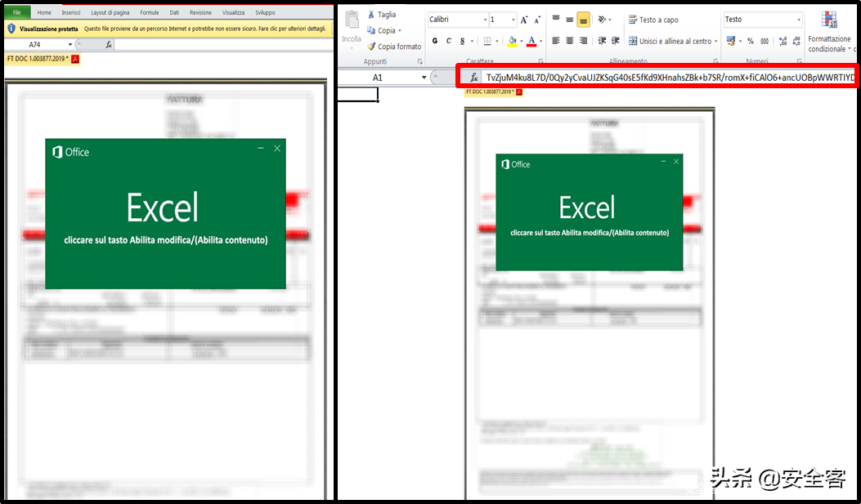
Task: Open the A74 name box dropdown arrow
Action: click(x=78, y=45)
